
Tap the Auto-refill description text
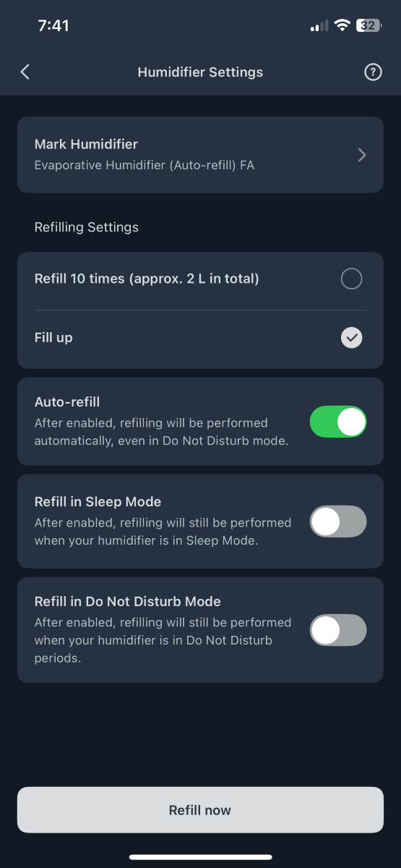162,432
